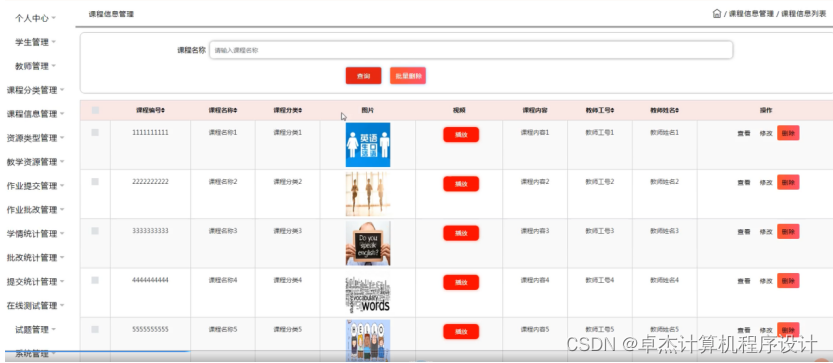Play video for 课程名称1
Image resolution: width=833 pixels, height=363 pixels.
point(461,135)
